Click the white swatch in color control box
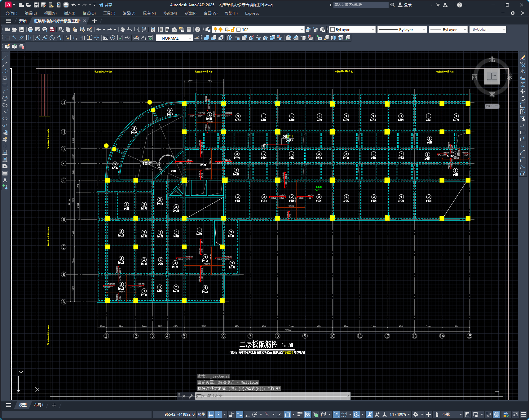The image size is (529, 420). point(333,29)
